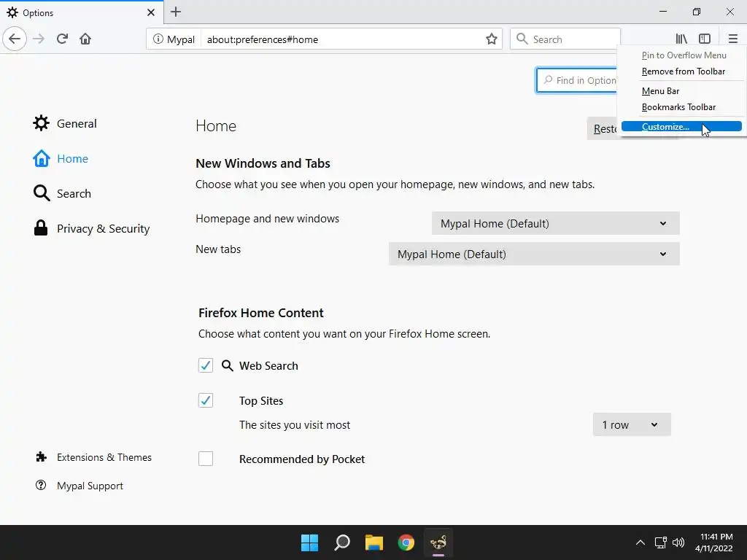Click the Mypal raccoon taskbar icon
747x560 pixels.
pyautogui.click(x=438, y=542)
